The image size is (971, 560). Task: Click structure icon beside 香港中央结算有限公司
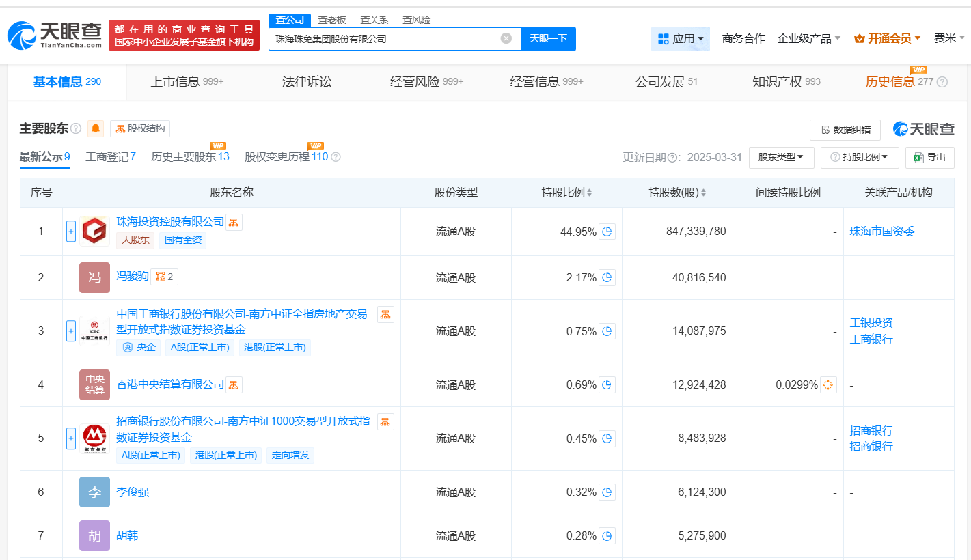coord(234,384)
